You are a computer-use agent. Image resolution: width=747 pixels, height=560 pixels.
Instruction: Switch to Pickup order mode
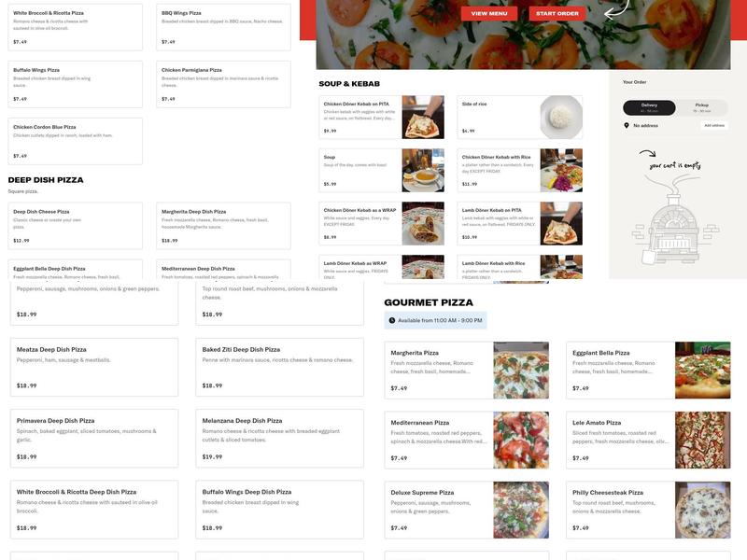click(702, 107)
